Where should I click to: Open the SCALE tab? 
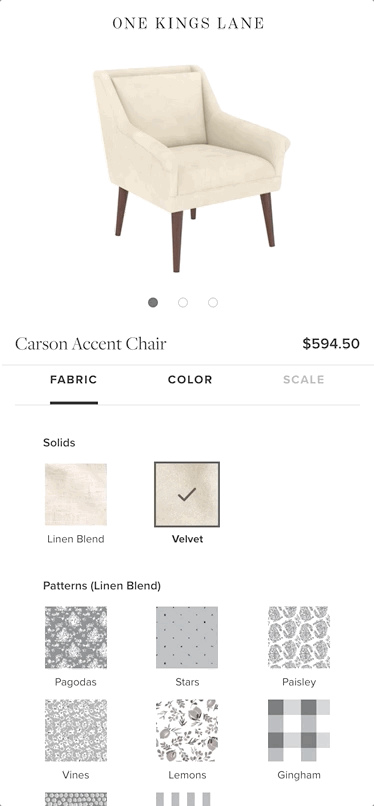304,380
